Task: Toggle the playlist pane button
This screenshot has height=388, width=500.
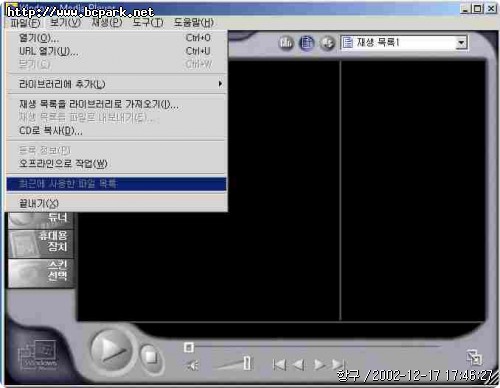Action: click(x=307, y=43)
